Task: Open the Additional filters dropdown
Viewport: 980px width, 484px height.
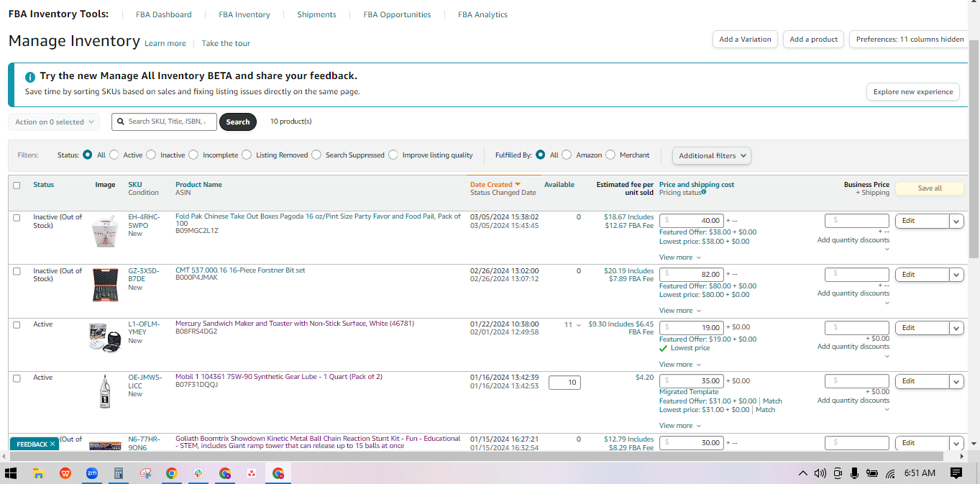Action: point(712,155)
